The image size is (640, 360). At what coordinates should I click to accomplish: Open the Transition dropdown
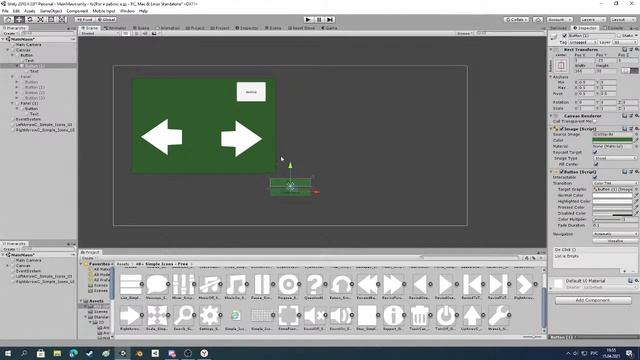[615, 183]
